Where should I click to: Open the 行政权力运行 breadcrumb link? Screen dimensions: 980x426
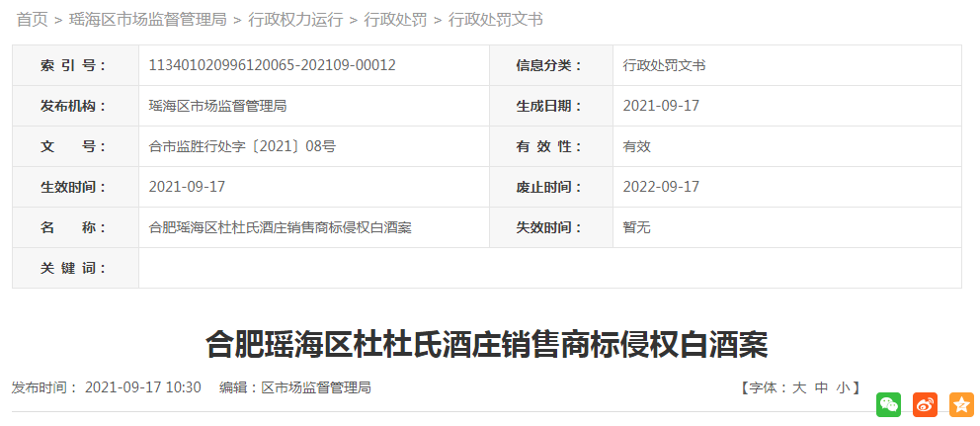click(295, 20)
